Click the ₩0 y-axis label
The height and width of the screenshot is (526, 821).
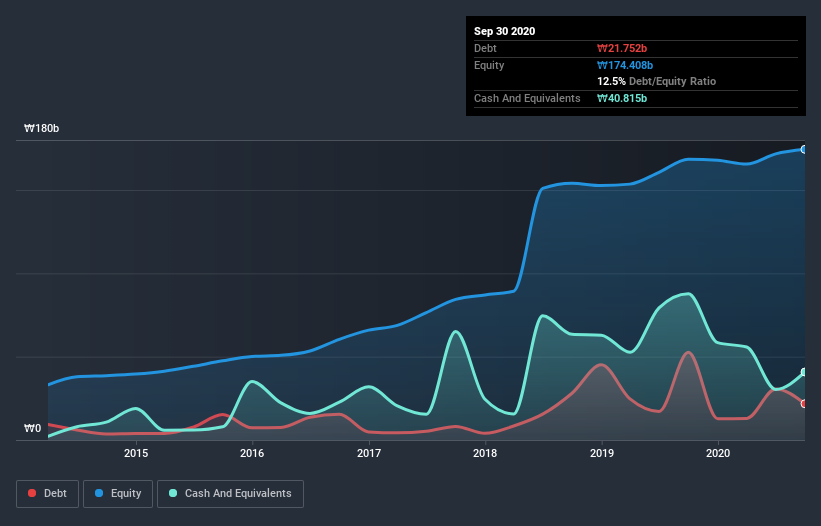[x=32, y=428]
